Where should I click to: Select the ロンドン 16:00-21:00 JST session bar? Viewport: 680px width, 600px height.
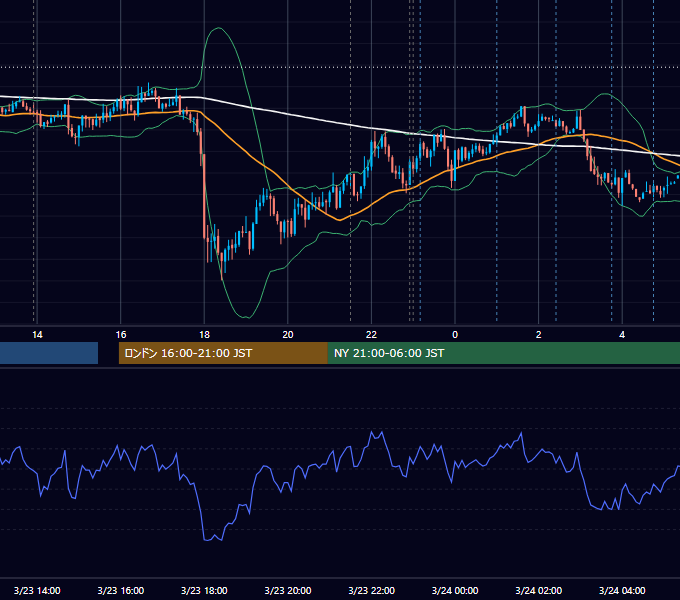tap(223, 353)
